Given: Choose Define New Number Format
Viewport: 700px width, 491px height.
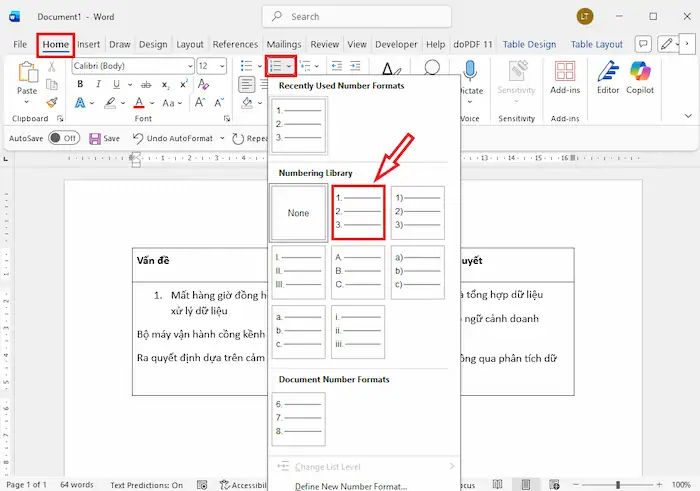Looking at the screenshot, I should point(350,486).
